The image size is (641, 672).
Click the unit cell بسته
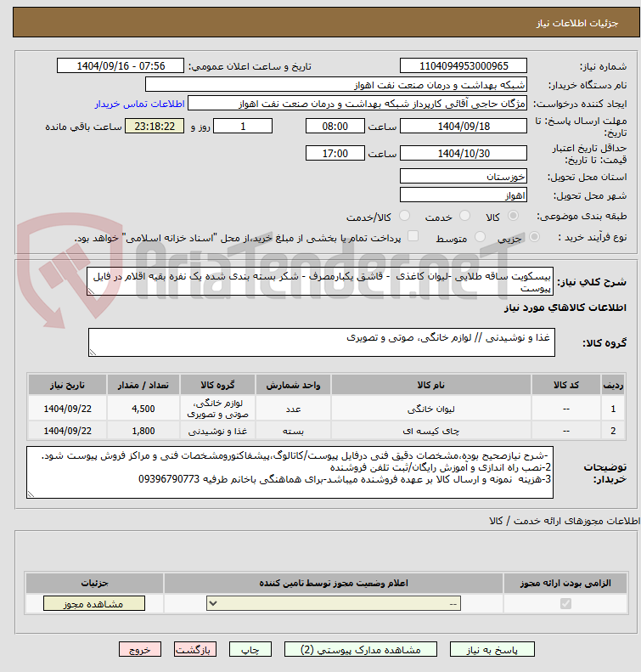coord(293,431)
